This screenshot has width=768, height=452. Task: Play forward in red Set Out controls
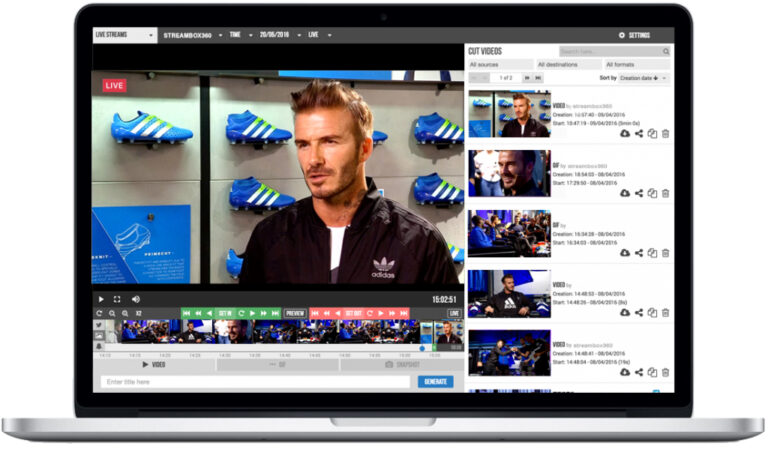[381, 313]
